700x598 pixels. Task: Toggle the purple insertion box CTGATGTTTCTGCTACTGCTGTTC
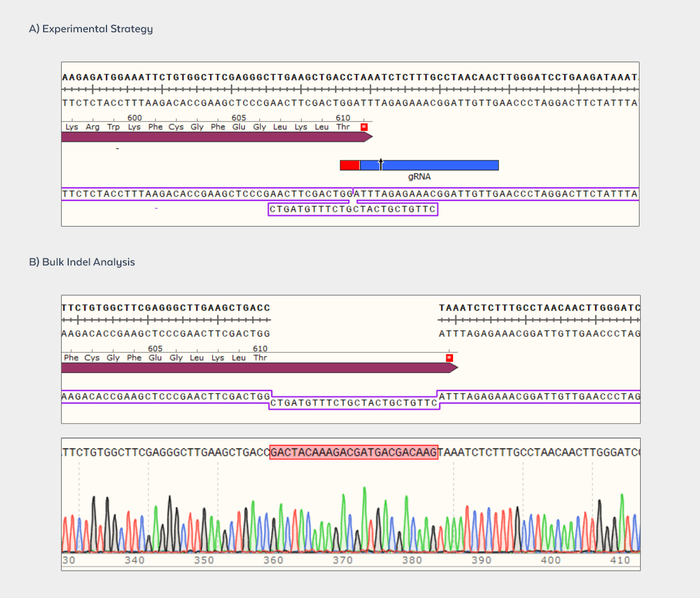353,209
